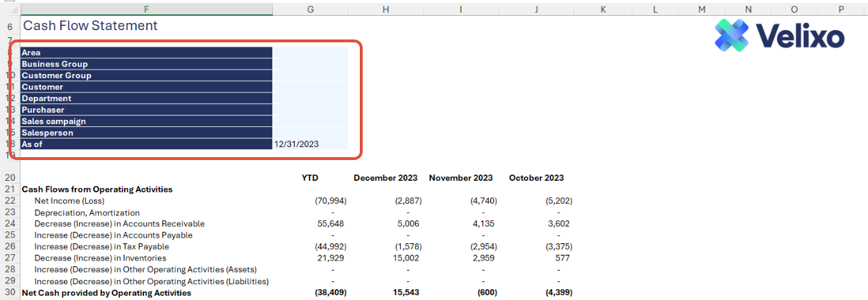Image resolution: width=868 pixels, height=300 pixels.
Task: Click the Business Group input cell
Action: click(x=310, y=64)
